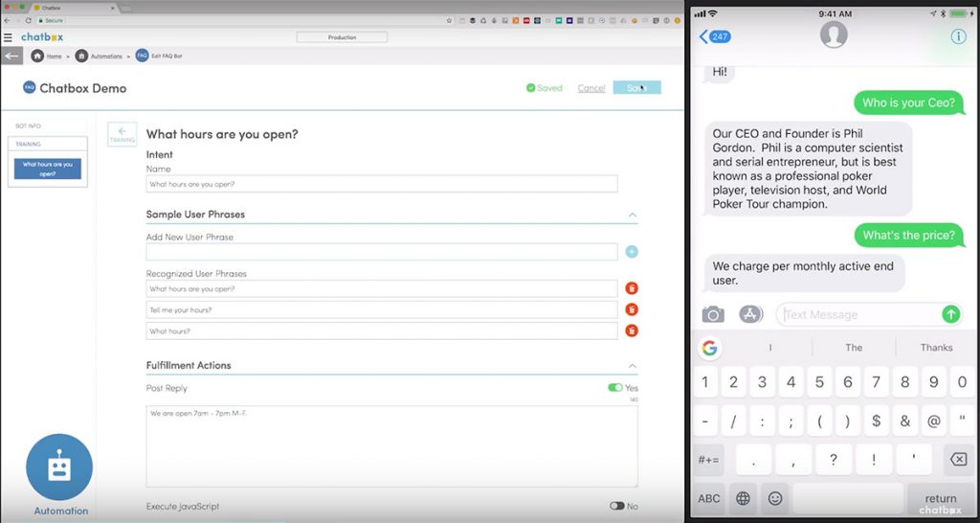
Task: Click the Save button
Action: [636, 87]
